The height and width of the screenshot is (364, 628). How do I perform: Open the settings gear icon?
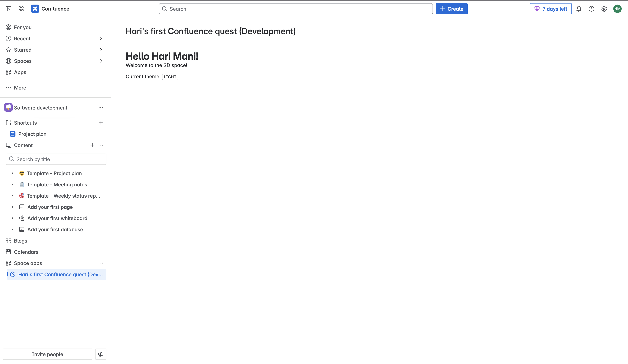[604, 9]
